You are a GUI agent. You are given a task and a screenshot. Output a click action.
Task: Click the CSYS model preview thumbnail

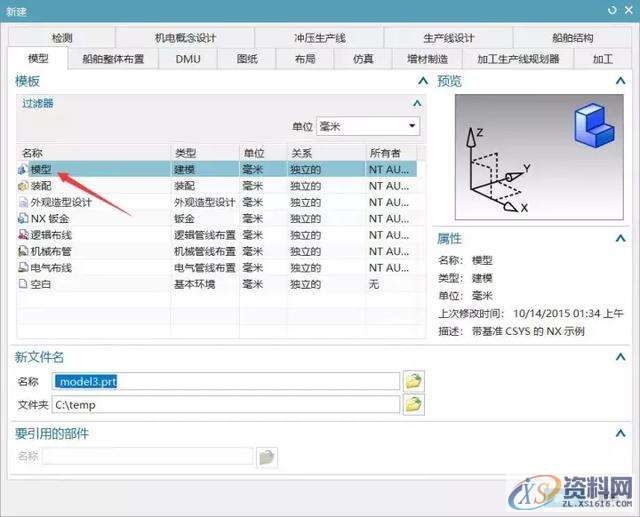pyautogui.click(x=539, y=157)
